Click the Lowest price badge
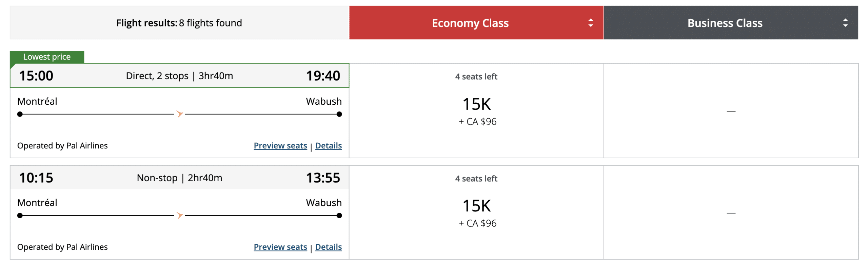 coord(47,57)
